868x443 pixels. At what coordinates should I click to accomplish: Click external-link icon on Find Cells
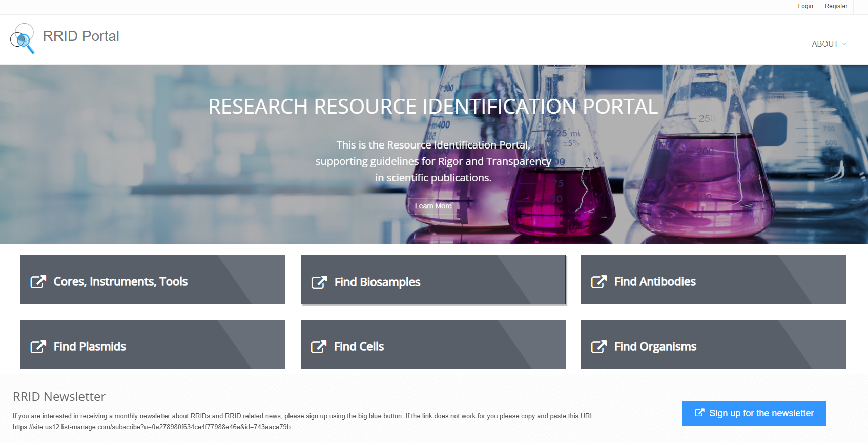[x=319, y=347]
